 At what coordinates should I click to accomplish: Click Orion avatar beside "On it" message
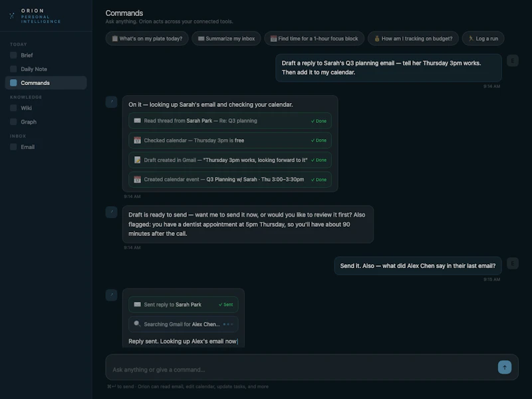coord(111,102)
